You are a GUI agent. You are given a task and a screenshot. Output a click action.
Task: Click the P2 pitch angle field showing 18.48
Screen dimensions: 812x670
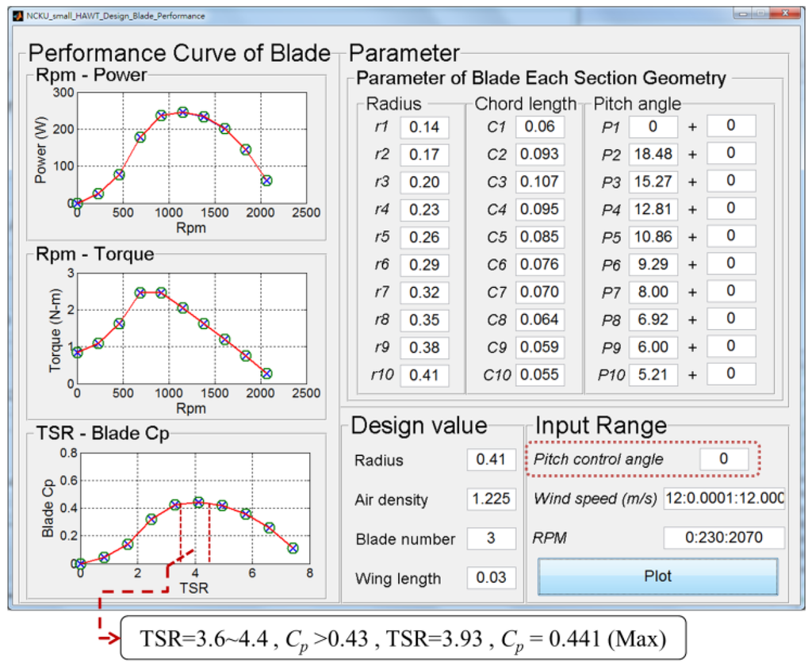coord(653,154)
